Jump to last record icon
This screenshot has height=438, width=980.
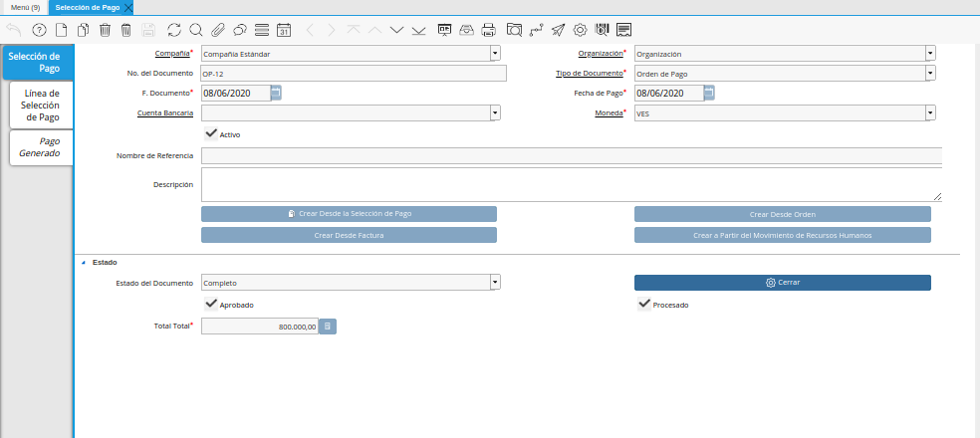coord(418,30)
